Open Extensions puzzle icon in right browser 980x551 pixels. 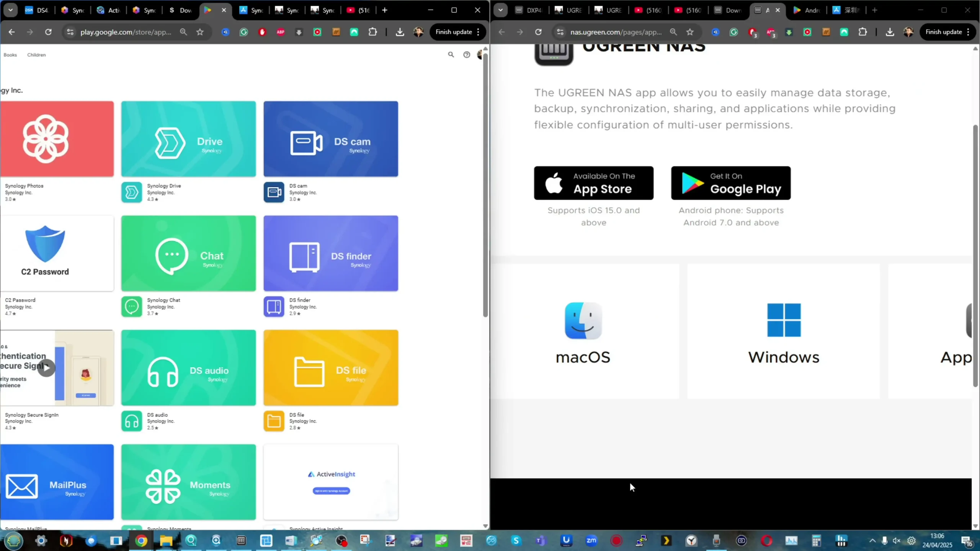click(862, 32)
